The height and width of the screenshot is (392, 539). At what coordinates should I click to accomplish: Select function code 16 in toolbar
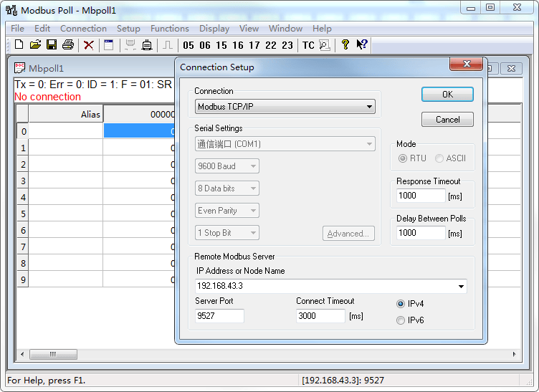click(238, 45)
